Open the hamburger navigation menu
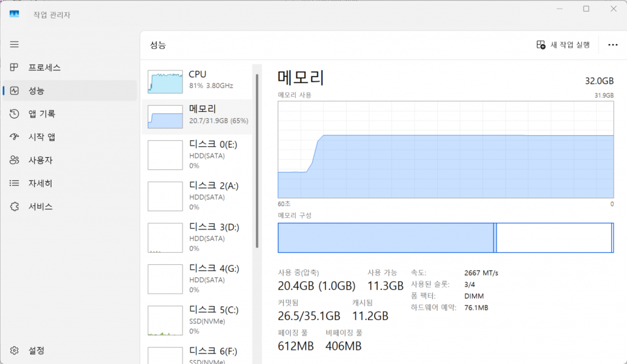This screenshot has height=364, width=627. click(15, 44)
